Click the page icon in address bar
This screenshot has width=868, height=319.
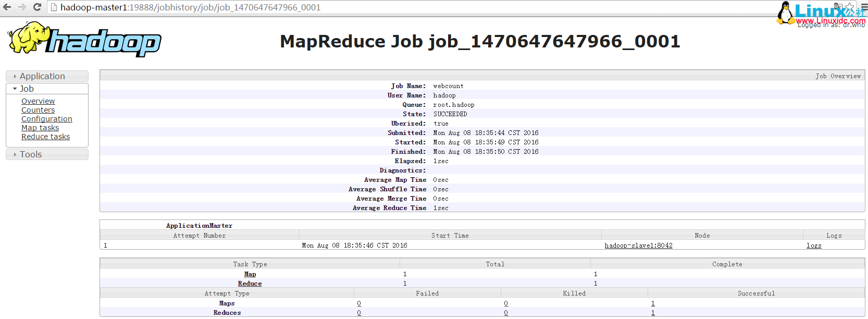tap(54, 7)
